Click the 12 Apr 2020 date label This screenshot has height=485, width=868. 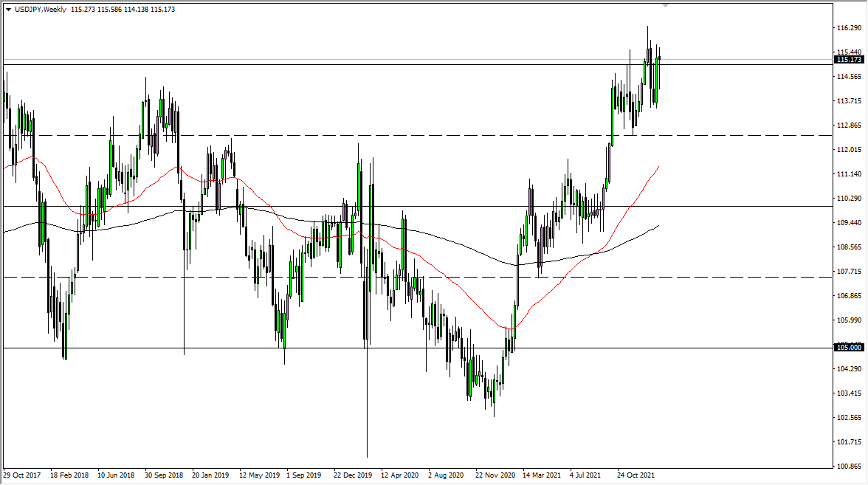(400, 475)
